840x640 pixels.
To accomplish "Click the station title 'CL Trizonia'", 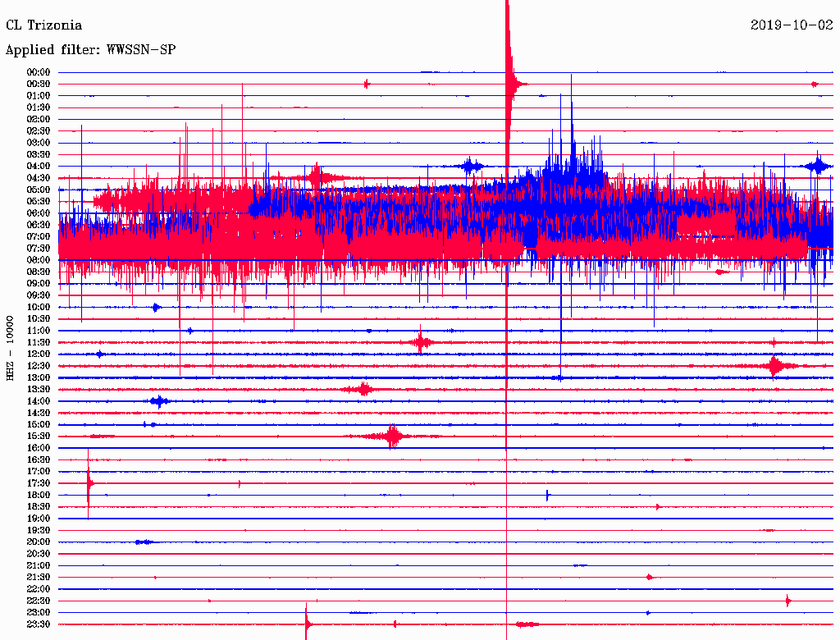I will pos(44,25).
